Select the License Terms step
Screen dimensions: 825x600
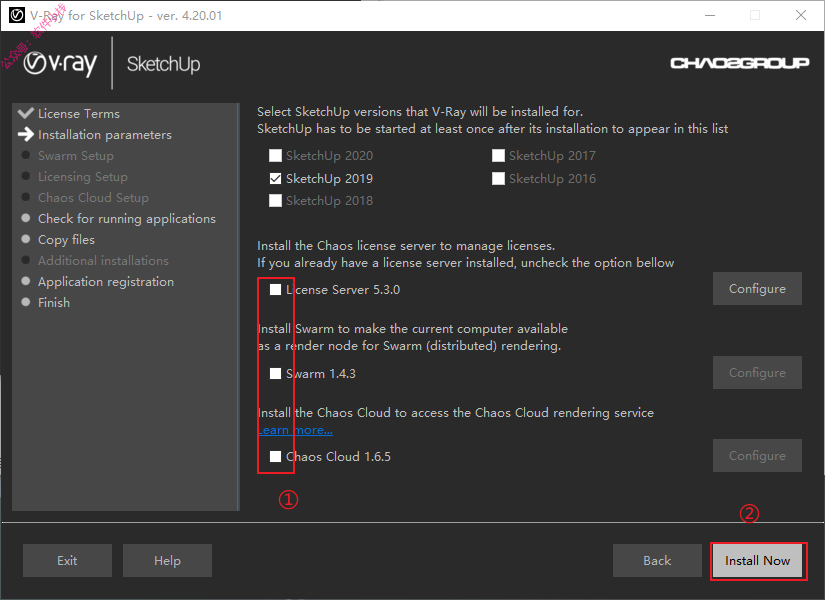[x=79, y=114]
